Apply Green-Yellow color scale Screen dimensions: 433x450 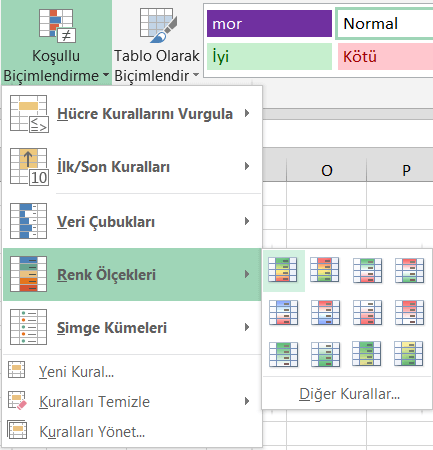pos(367,354)
